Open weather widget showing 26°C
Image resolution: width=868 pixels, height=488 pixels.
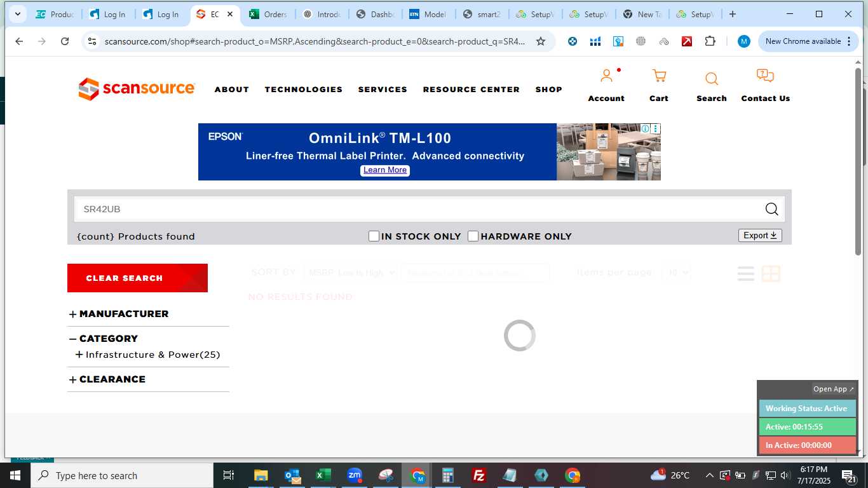pyautogui.click(x=670, y=475)
